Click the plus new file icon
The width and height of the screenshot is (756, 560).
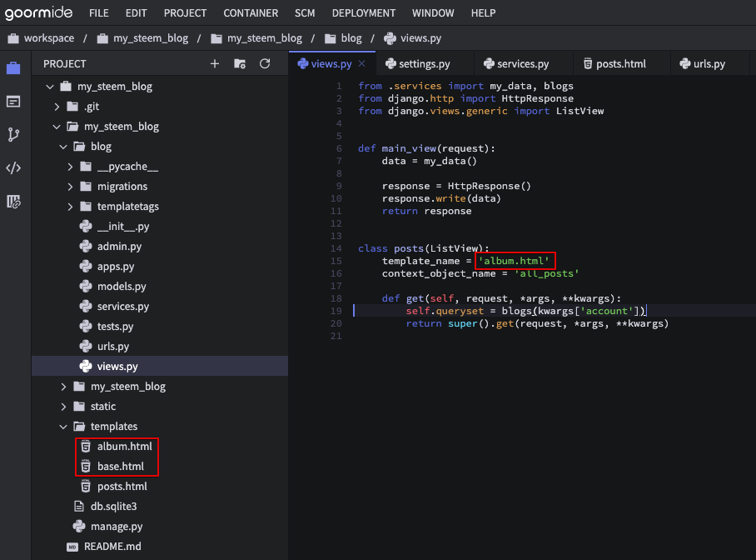click(x=215, y=63)
